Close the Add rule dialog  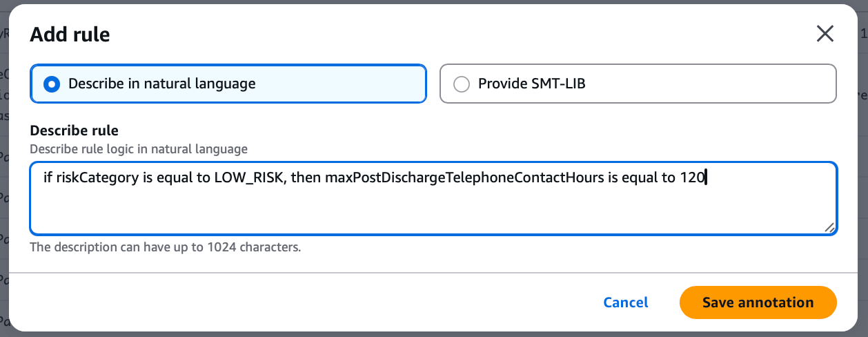pos(825,34)
